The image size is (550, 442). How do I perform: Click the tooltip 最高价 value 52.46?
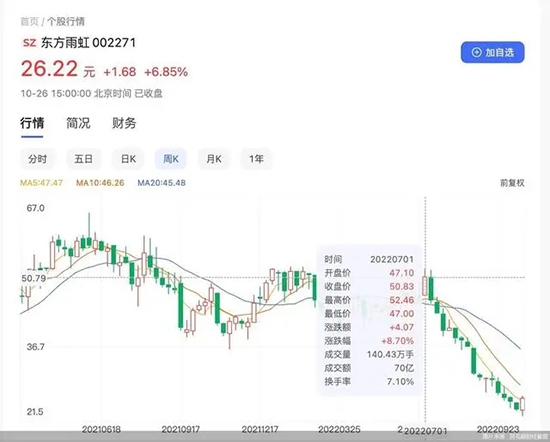[402, 300]
